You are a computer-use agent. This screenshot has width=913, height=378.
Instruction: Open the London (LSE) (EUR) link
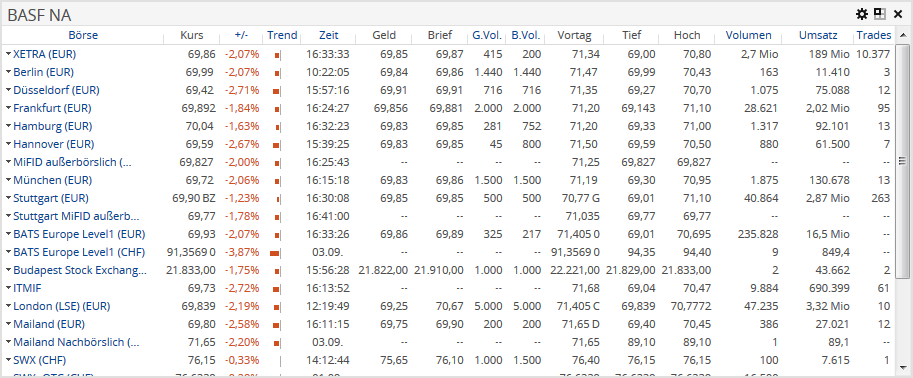click(x=62, y=306)
